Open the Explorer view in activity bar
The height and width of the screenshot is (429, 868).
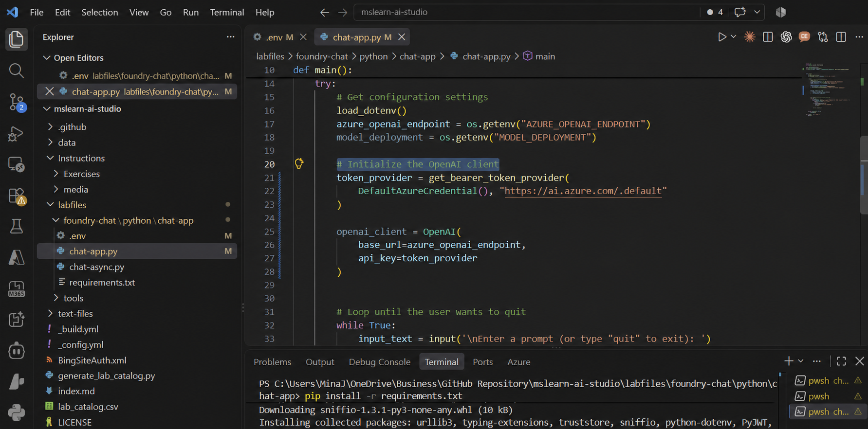pos(16,39)
